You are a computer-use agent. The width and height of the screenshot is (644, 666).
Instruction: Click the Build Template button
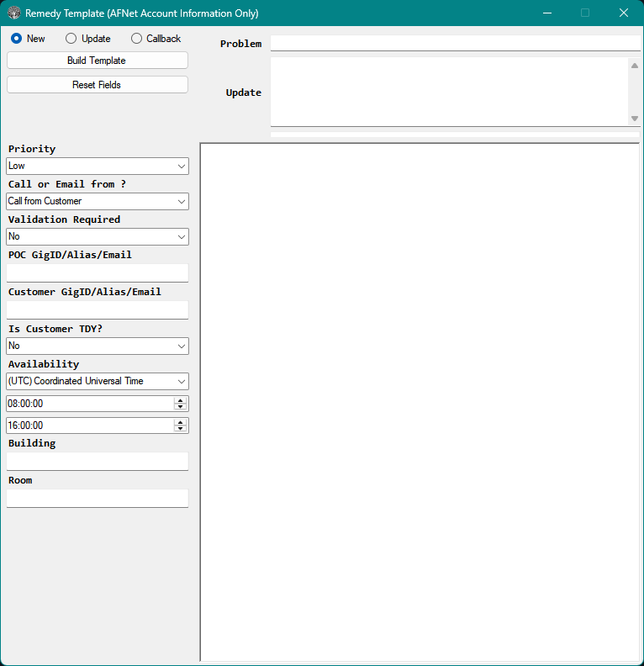coord(98,61)
